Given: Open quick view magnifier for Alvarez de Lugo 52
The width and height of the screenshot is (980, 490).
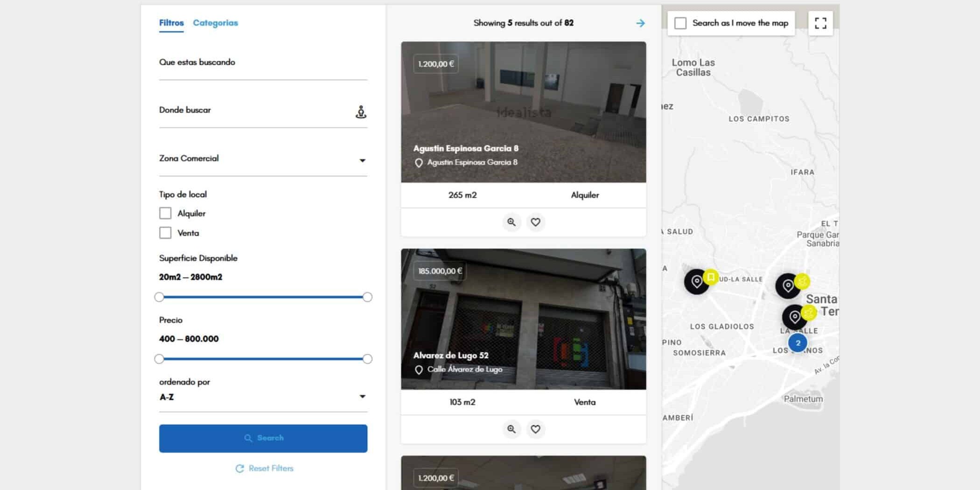Looking at the screenshot, I should click(511, 429).
